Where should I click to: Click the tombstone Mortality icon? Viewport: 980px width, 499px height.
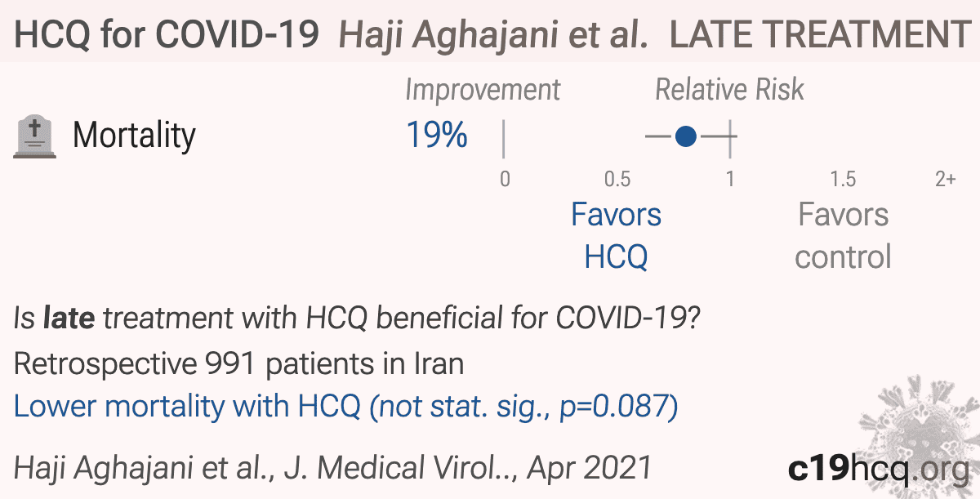point(35,136)
